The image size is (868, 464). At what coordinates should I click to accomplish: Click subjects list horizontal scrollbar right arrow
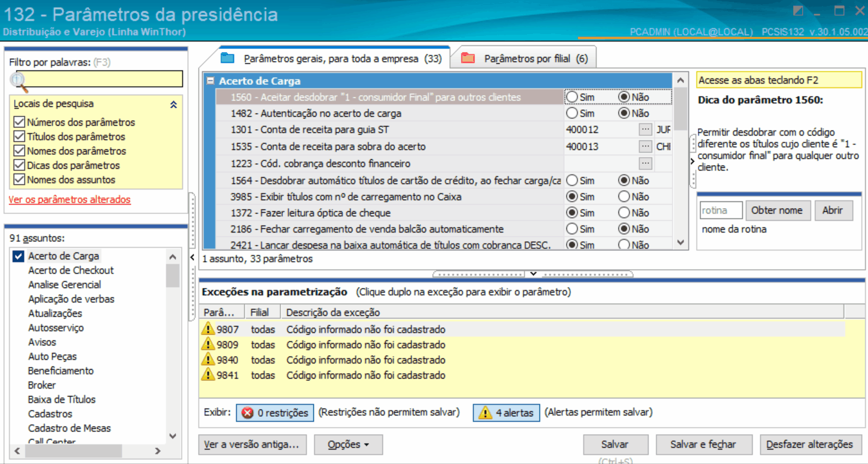pyautogui.click(x=158, y=451)
